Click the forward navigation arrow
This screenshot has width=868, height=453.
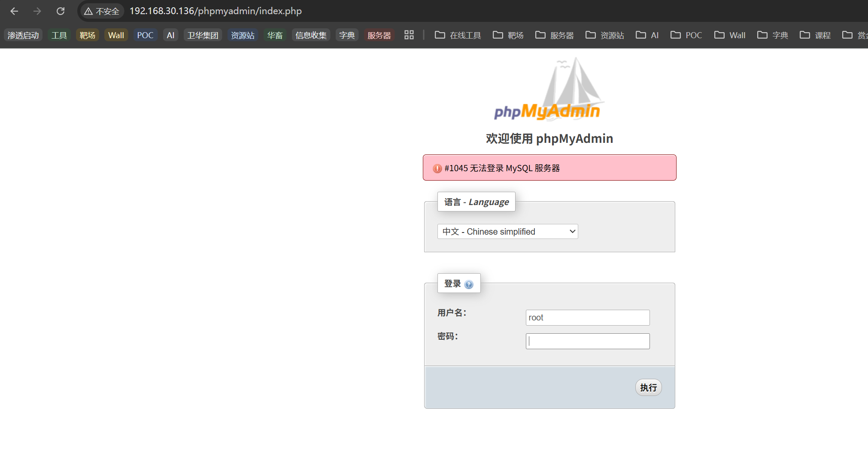[x=37, y=11]
